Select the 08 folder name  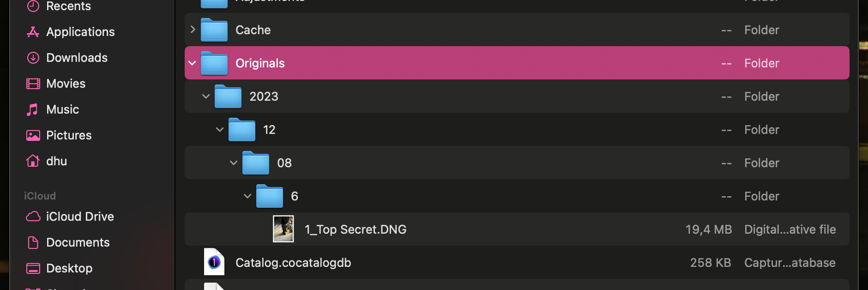284,163
